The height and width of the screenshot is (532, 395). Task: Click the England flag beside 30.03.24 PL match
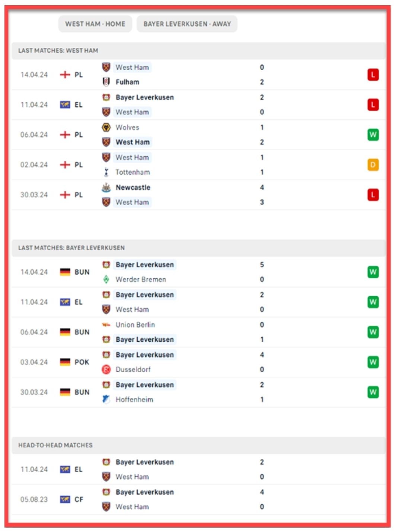[x=65, y=195]
